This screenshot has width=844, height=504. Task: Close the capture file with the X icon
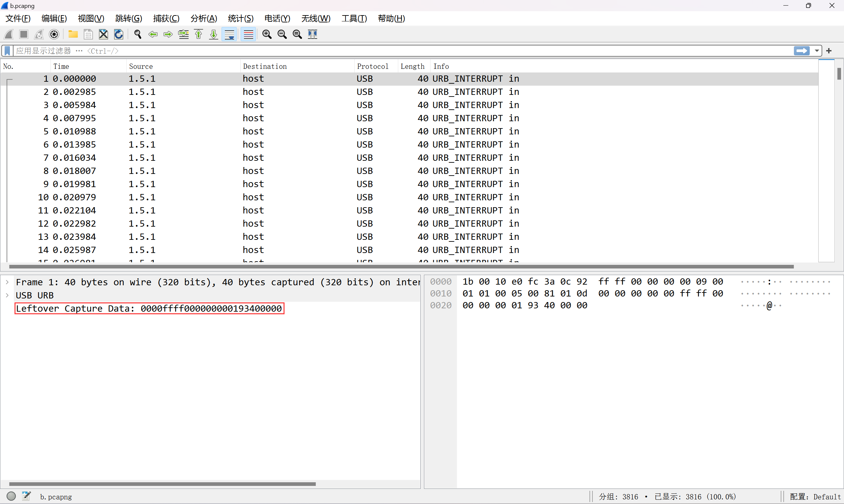[x=103, y=34]
